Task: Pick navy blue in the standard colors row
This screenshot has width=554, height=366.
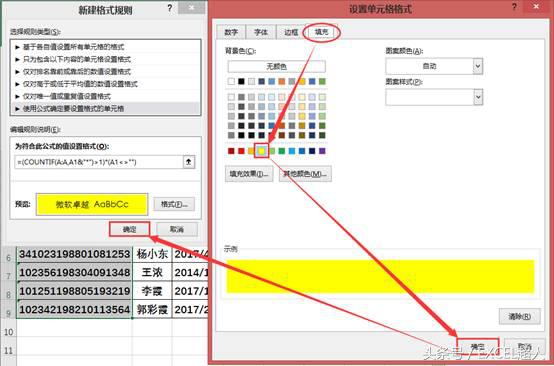Action: [312, 151]
